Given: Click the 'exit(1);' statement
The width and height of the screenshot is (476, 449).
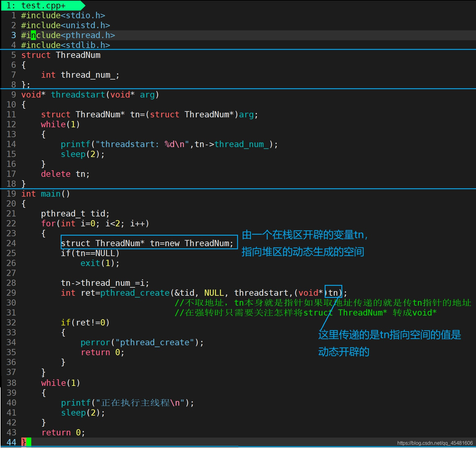Looking at the screenshot, I should click(x=100, y=263).
